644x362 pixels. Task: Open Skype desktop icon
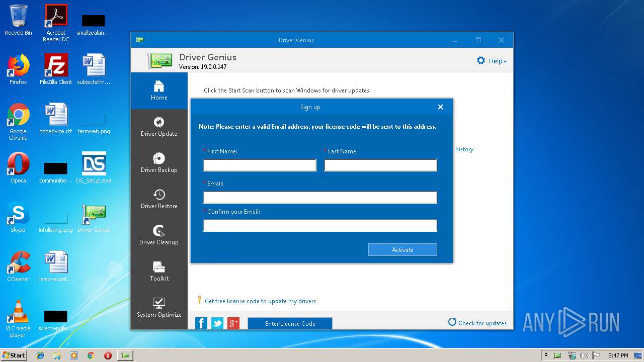18,218
